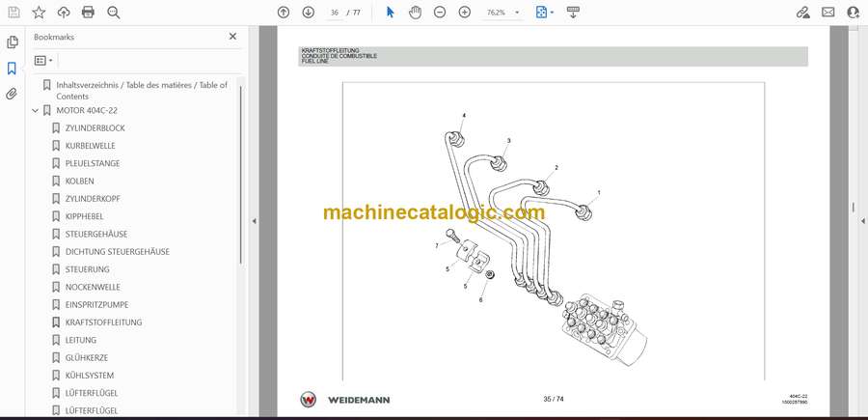Select the KRAFTSTOFFLEITUNG bookmark

point(103,322)
